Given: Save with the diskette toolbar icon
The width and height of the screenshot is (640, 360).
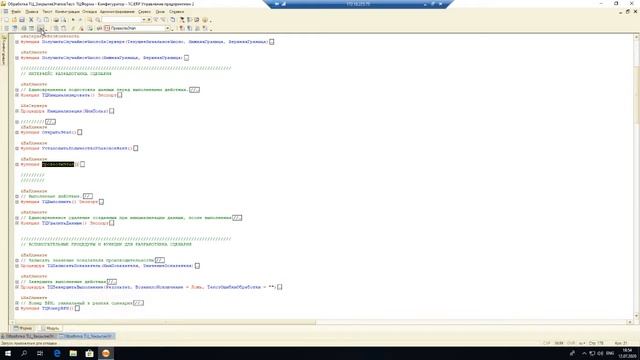Looking at the screenshot, I should (x=22, y=20).
